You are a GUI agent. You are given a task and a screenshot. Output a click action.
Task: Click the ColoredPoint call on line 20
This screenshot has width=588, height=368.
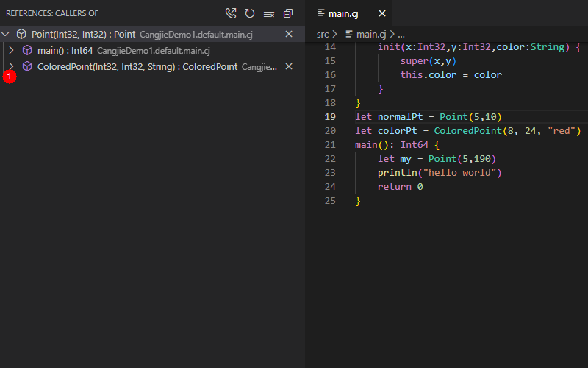click(463, 131)
